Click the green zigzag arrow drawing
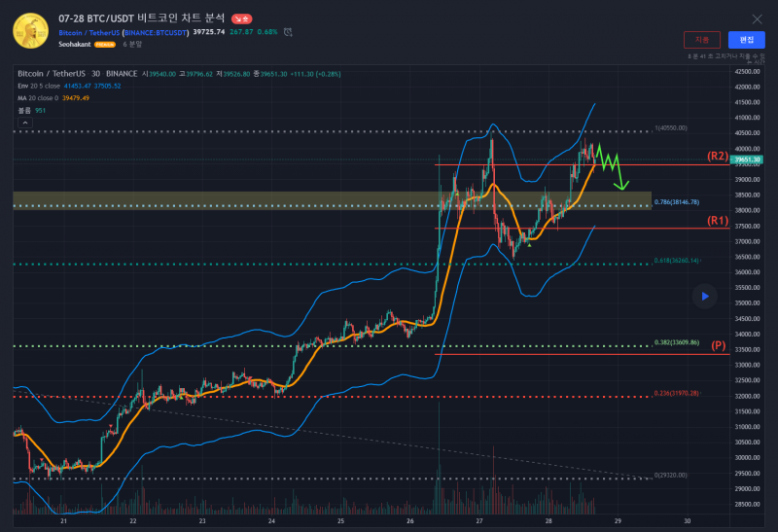This screenshot has height=532, width=778. pyautogui.click(x=613, y=163)
